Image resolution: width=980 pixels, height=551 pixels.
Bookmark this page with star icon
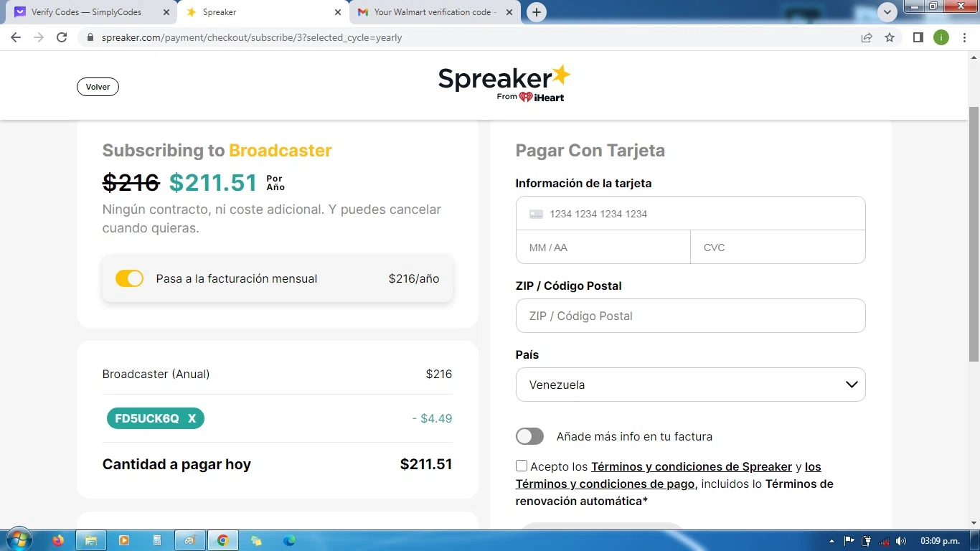(890, 37)
